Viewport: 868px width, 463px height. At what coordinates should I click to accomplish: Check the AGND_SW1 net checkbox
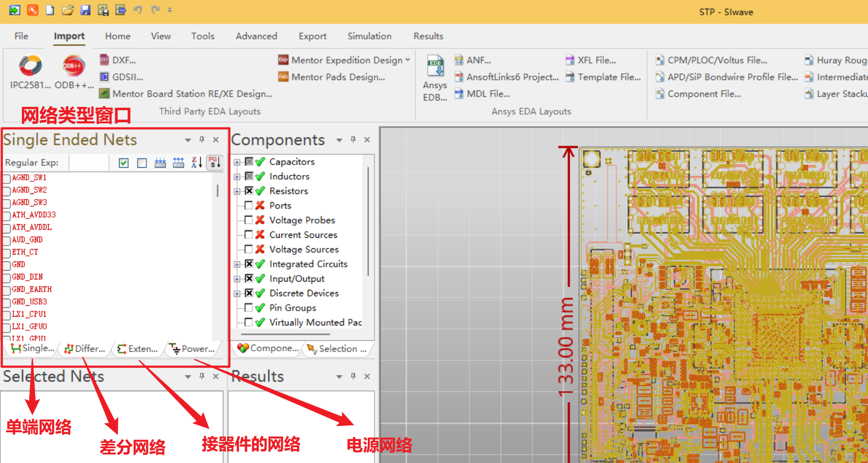coord(7,179)
